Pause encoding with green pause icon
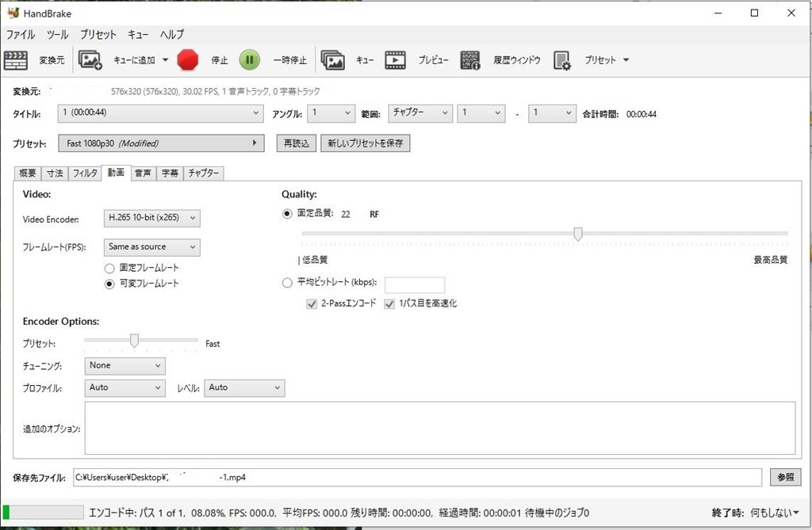 tap(249, 60)
